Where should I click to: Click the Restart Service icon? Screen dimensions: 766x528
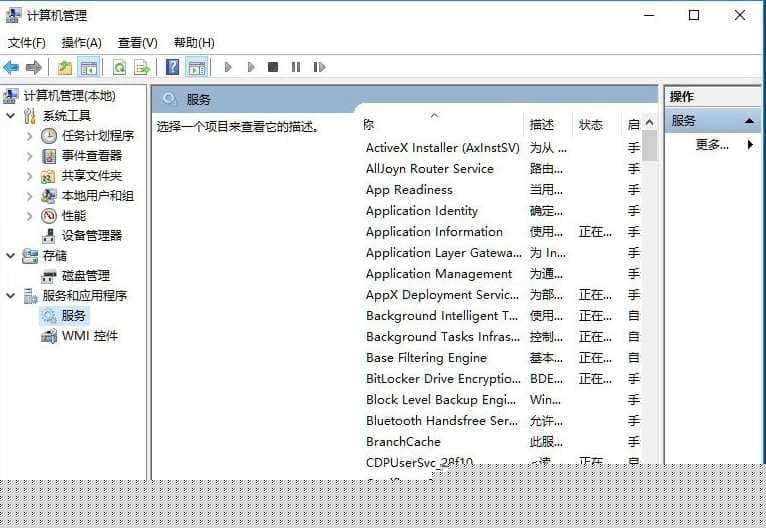(319, 67)
